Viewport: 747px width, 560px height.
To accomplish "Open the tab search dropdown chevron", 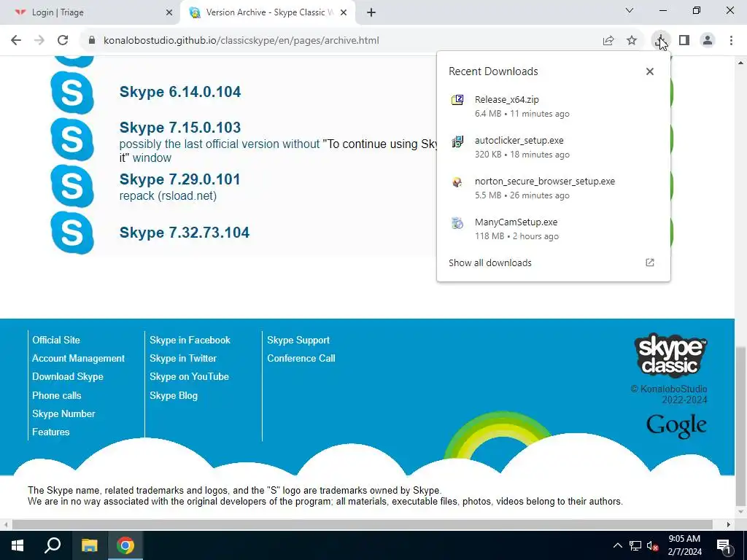I will 630,10.
